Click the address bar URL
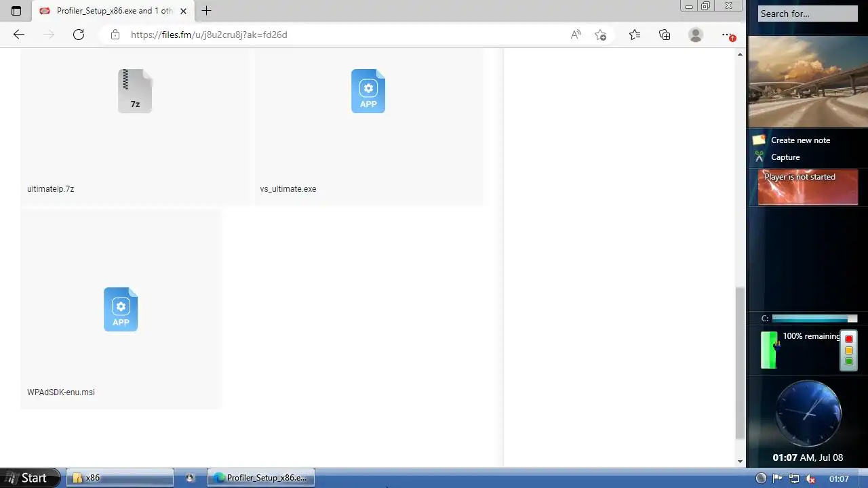 coord(209,35)
